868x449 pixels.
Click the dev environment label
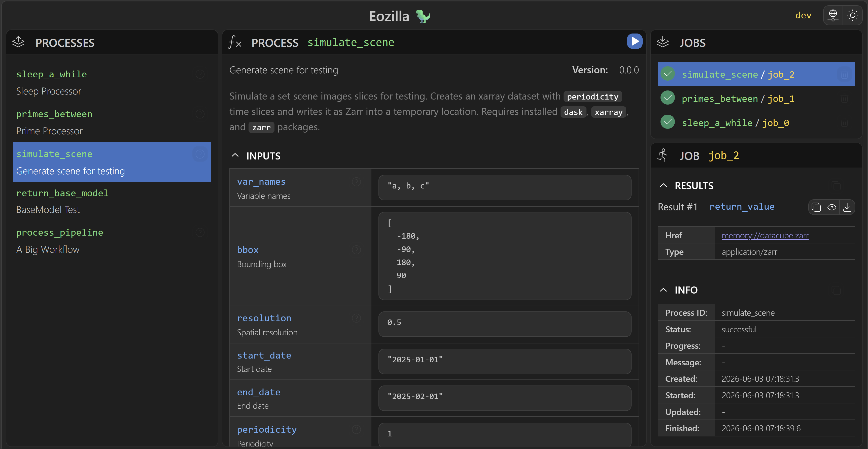803,16
